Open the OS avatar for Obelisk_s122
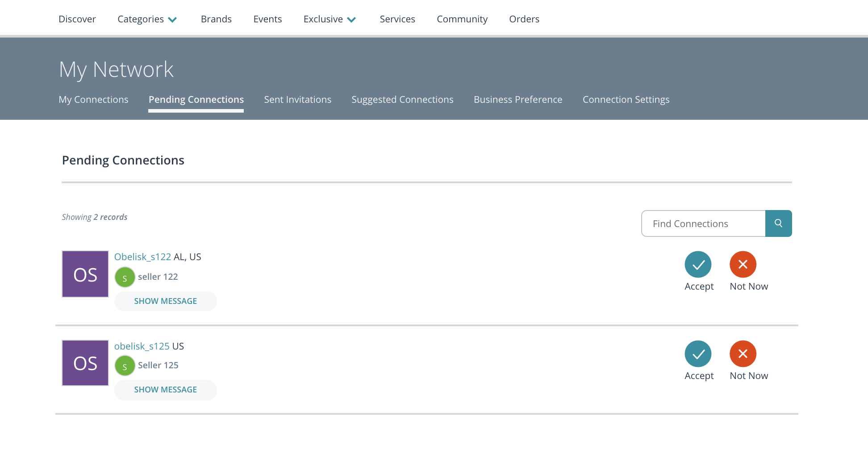The width and height of the screenshot is (868, 455). 85,274
